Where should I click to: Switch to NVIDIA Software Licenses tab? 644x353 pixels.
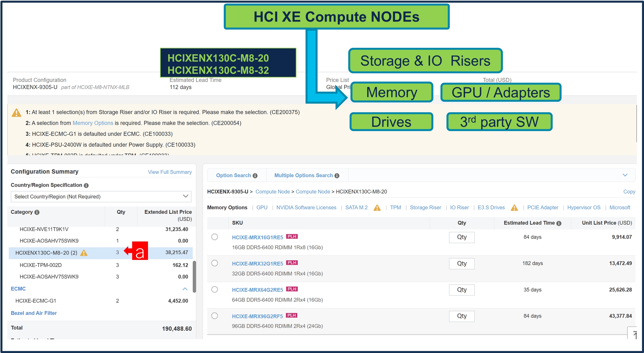[306, 207]
